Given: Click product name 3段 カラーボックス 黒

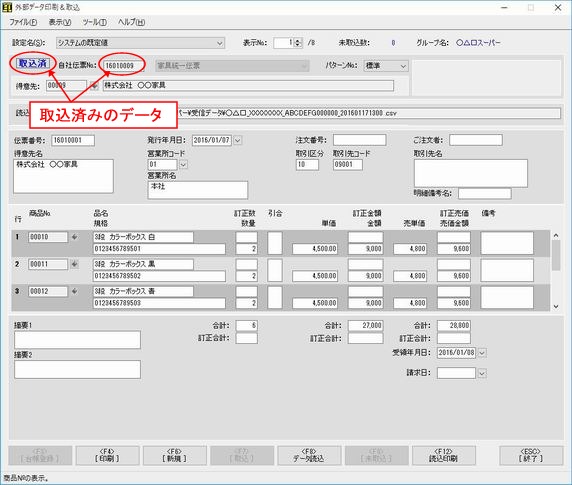Looking at the screenshot, I should click(x=143, y=264).
